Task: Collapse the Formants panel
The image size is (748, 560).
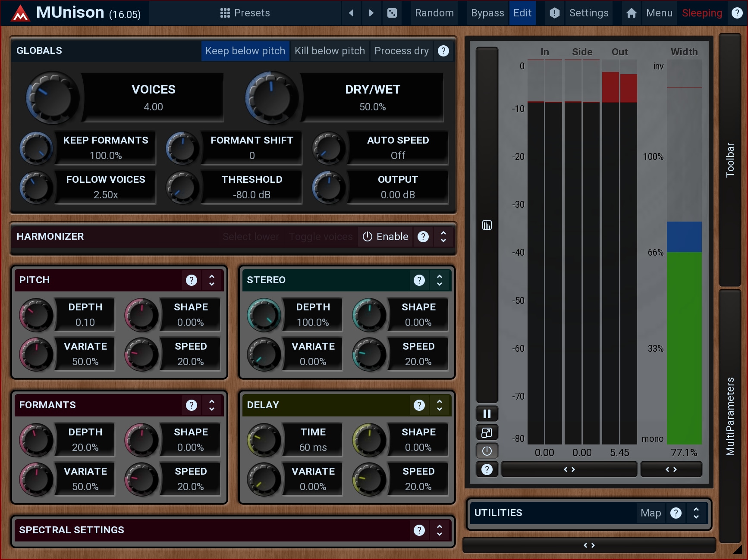Action: coord(212,405)
